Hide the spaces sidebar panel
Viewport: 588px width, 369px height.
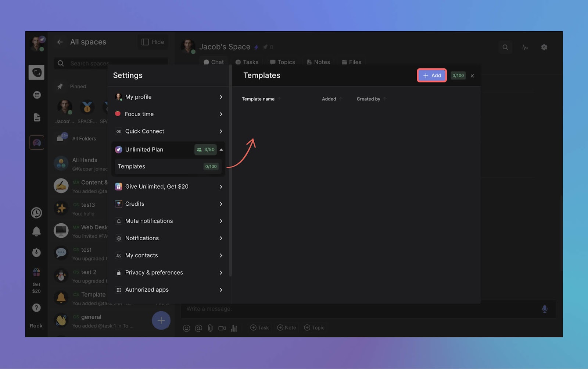153,42
